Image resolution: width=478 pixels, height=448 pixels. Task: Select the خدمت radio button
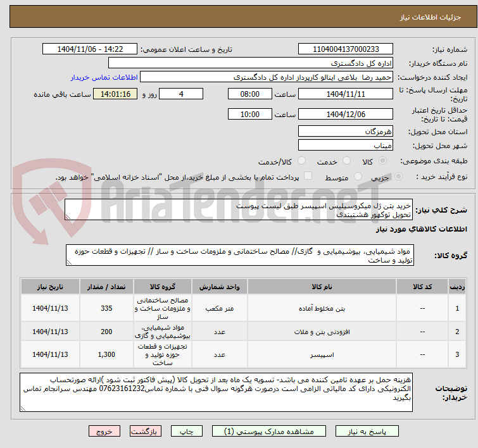(346, 160)
